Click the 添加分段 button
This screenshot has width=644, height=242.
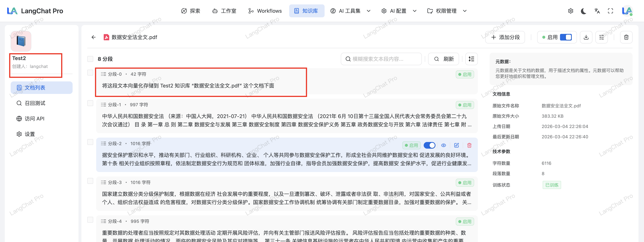tap(505, 37)
